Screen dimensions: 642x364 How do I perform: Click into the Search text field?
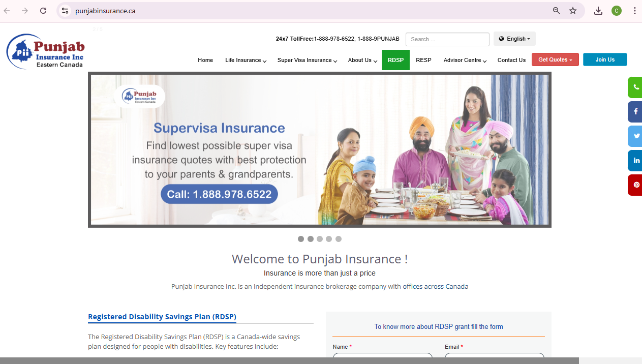447,39
